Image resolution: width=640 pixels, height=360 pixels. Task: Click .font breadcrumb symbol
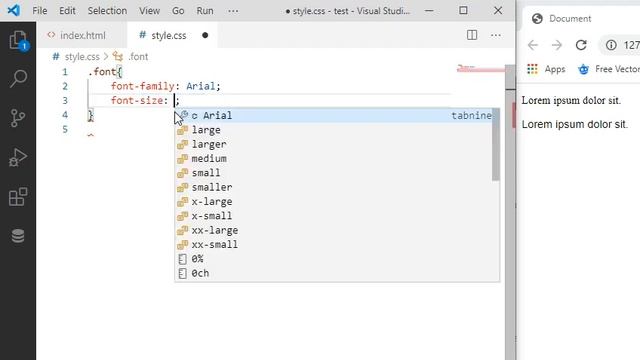[x=138, y=57]
